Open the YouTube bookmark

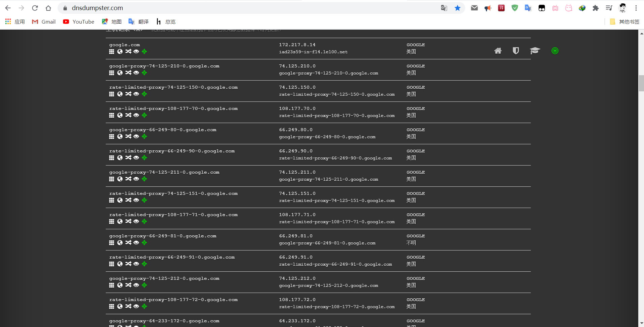78,22
